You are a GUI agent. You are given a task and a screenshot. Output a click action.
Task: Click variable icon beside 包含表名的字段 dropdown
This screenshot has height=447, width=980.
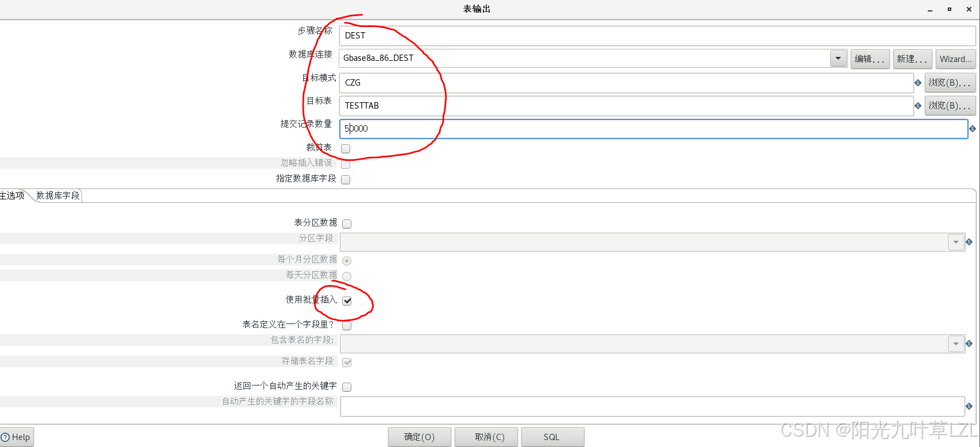(x=969, y=344)
